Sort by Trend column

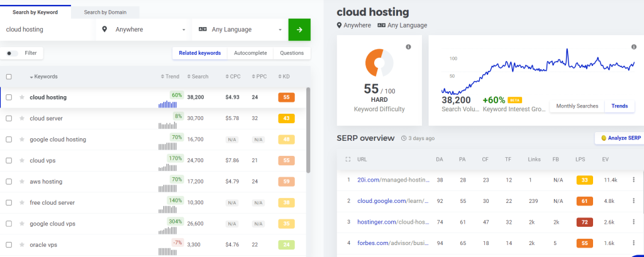coord(170,77)
